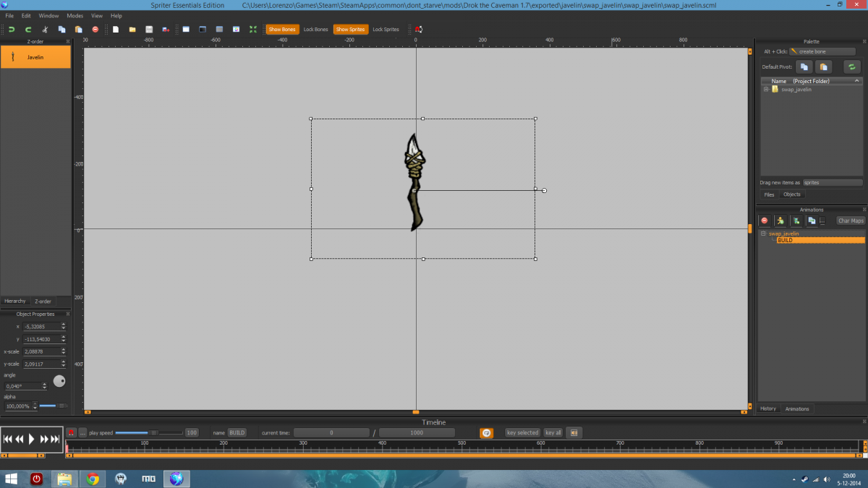Adjust the play speed slider
868x488 pixels.
(153, 432)
